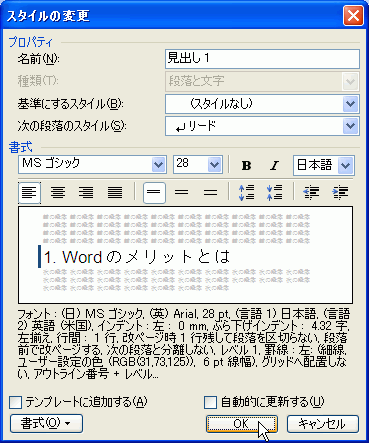Apply justified alignment to the style
Screen dimensions: 369x443
pyautogui.click(x=115, y=193)
